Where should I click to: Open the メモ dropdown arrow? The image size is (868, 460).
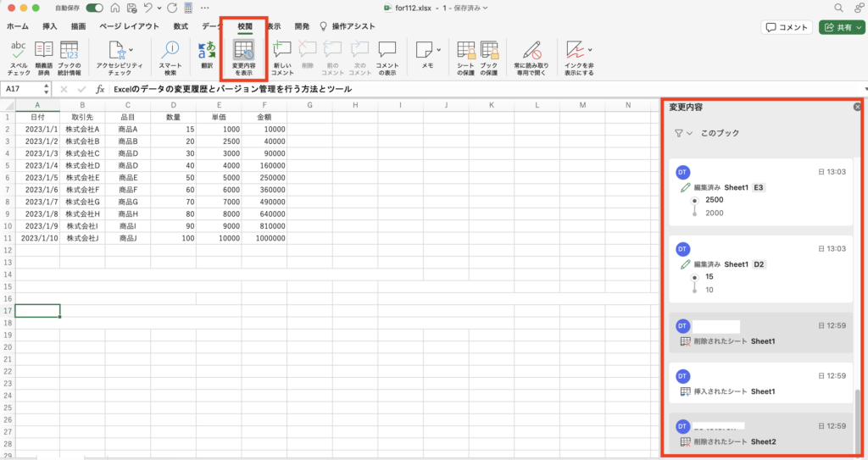tap(439, 50)
